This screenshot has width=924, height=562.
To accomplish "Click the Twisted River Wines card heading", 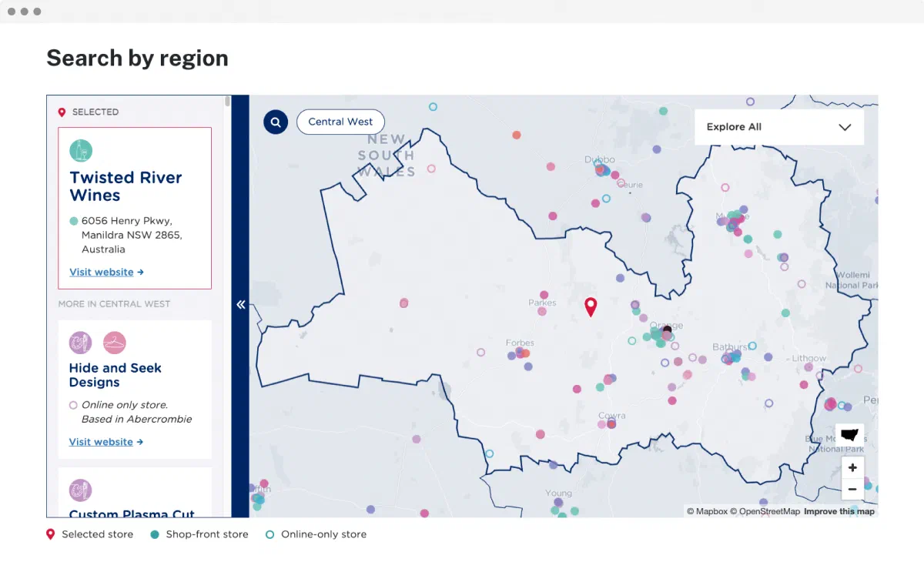I will point(126,186).
